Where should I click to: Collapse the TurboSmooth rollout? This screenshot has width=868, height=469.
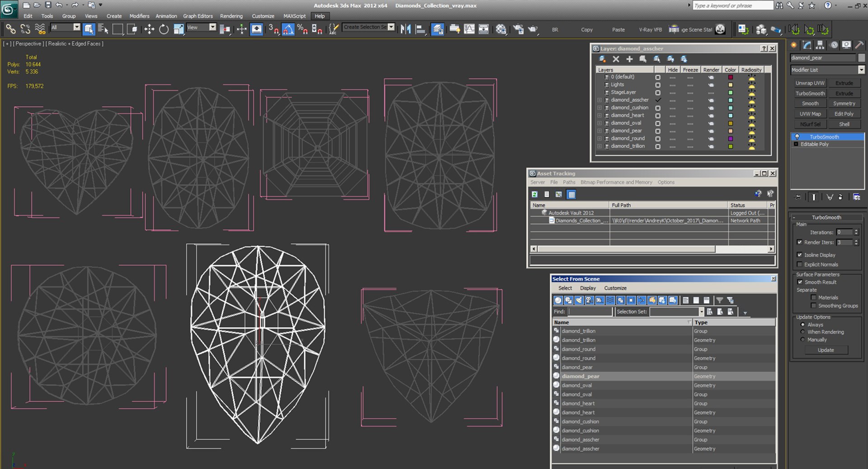pos(826,217)
